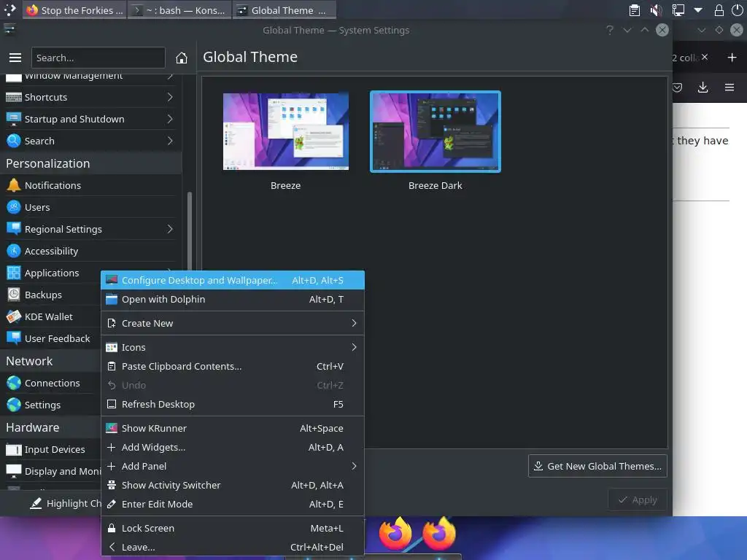The width and height of the screenshot is (747, 560).
Task: Open the Add Panel submenu arrow
Action: click(354, 466)
